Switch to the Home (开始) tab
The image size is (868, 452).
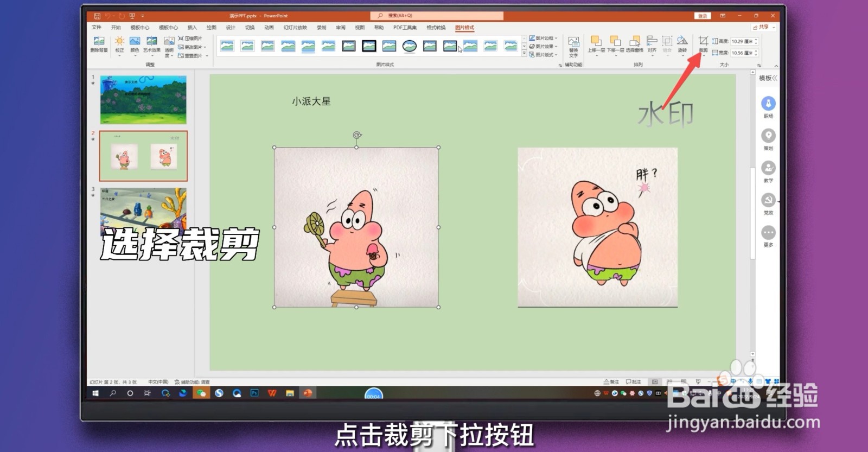point(116,27)
